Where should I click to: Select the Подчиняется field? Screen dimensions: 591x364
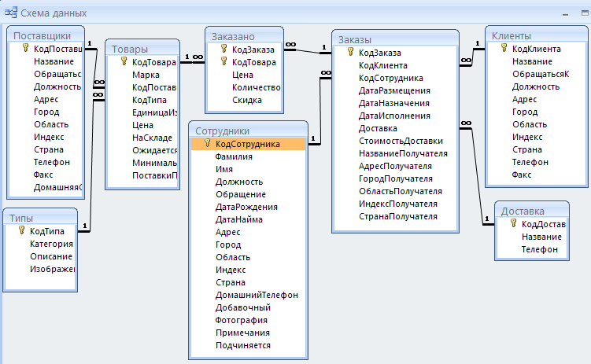(242, 346)
